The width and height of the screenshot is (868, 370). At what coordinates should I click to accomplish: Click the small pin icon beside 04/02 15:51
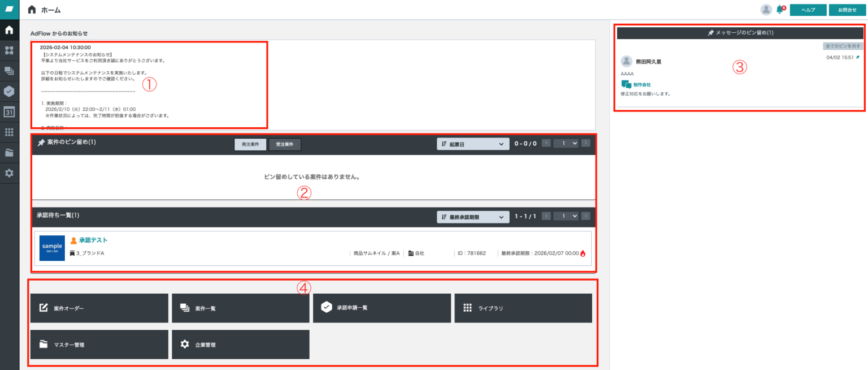coord(858,57)
